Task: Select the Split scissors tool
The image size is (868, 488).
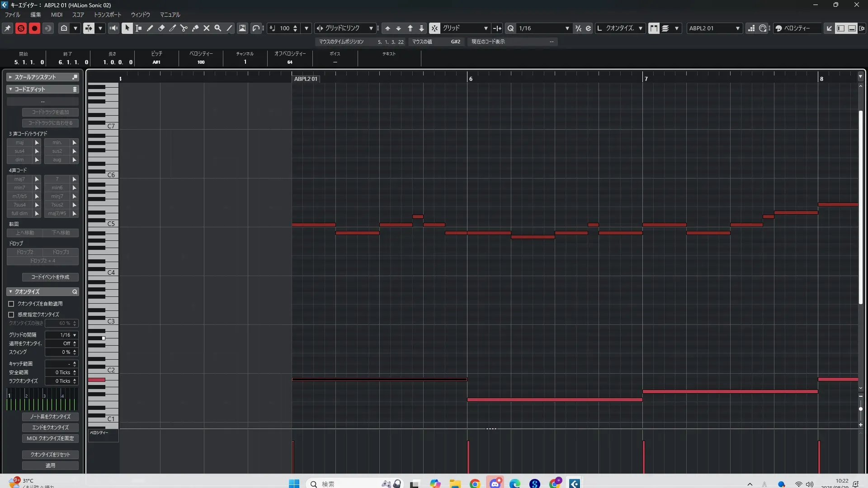Action: [x=184, y=28]
